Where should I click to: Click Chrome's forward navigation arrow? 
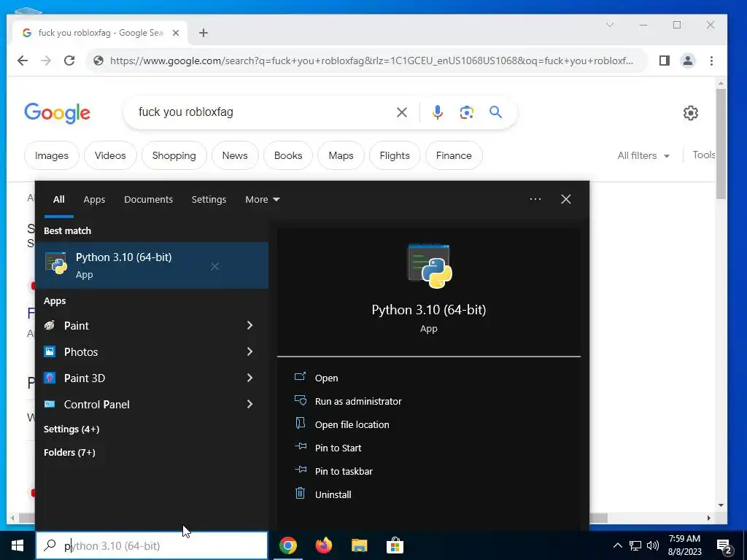(x=46, y=61)
